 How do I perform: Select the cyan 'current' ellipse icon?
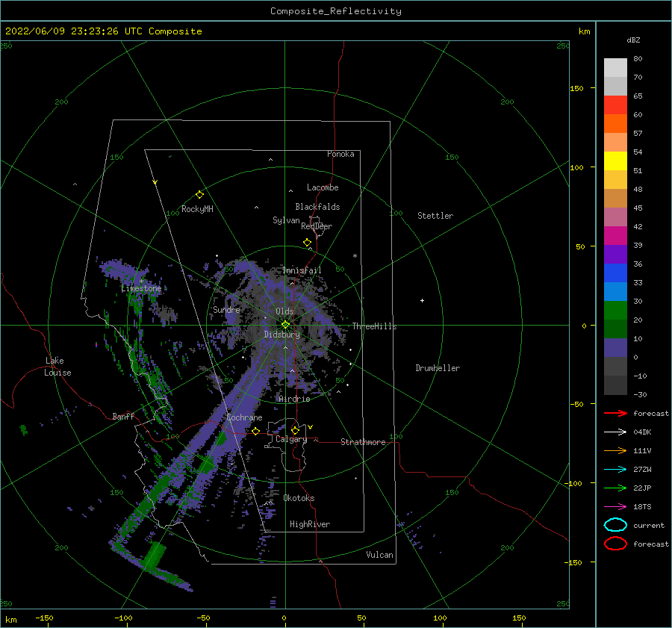click(615, 525)
